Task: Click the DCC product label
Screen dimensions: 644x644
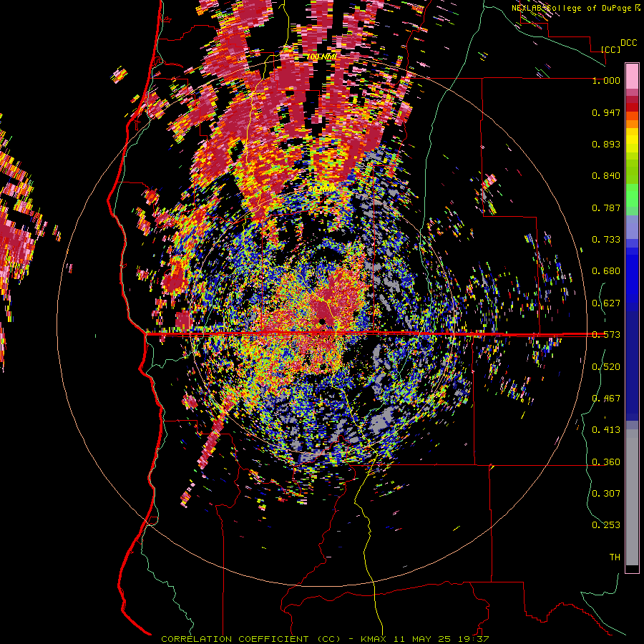Action: pyautogui.click(x=628, y=43)
